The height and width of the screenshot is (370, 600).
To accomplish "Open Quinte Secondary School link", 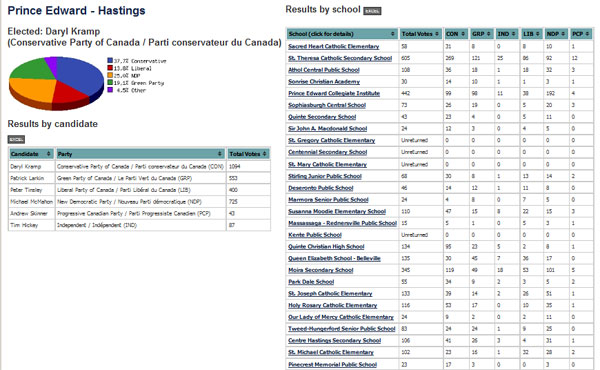I will coord(322,117).
